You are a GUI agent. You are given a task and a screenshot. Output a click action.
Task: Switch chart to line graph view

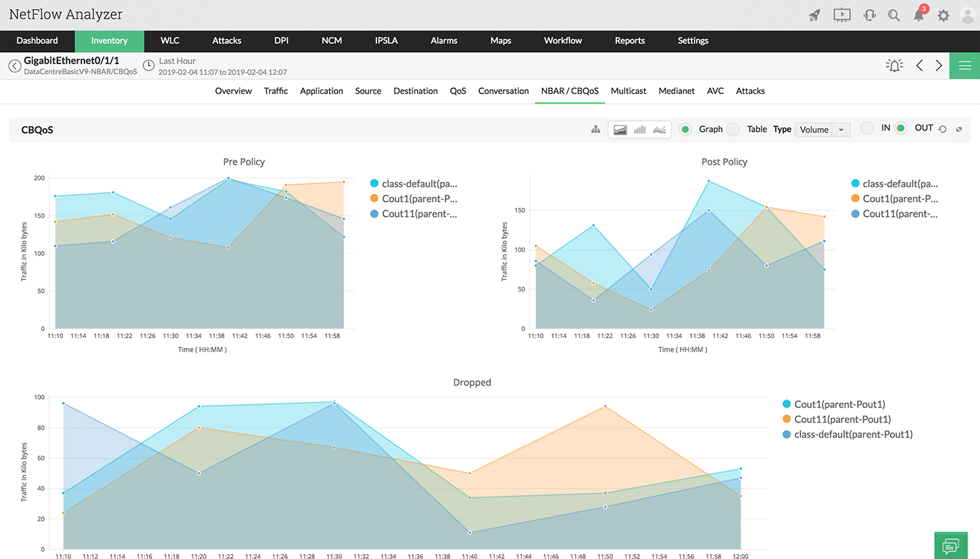(x=659, y=129)
